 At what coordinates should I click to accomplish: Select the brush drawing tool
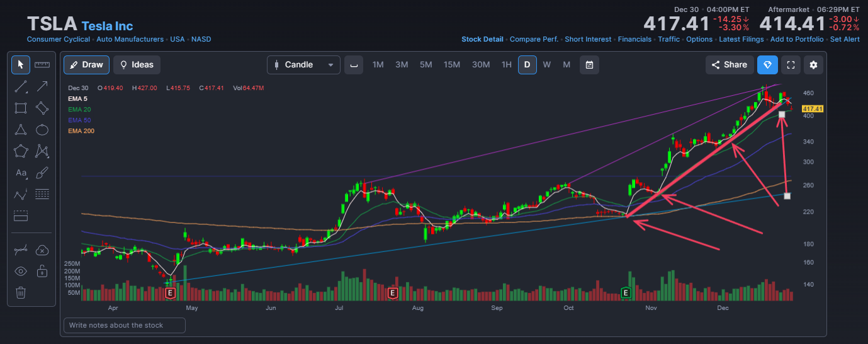(x=42, y=173)
